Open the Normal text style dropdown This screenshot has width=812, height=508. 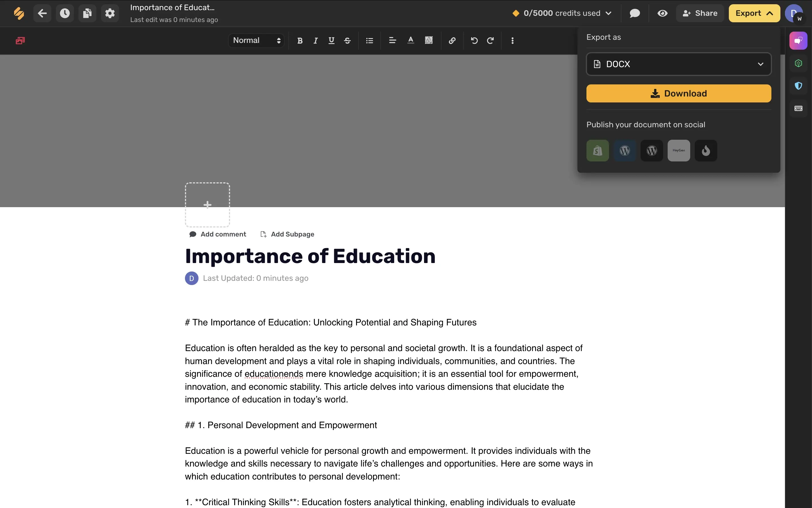click(x=256, y=41)
